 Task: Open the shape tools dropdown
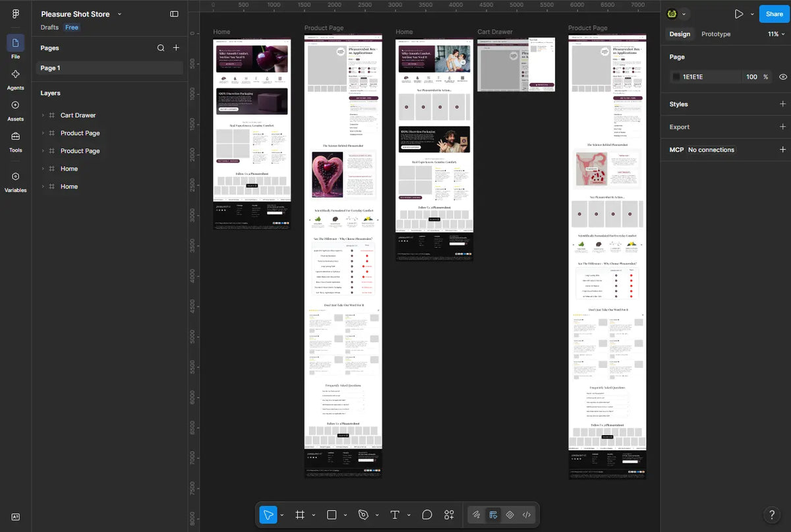pos(345,515)
